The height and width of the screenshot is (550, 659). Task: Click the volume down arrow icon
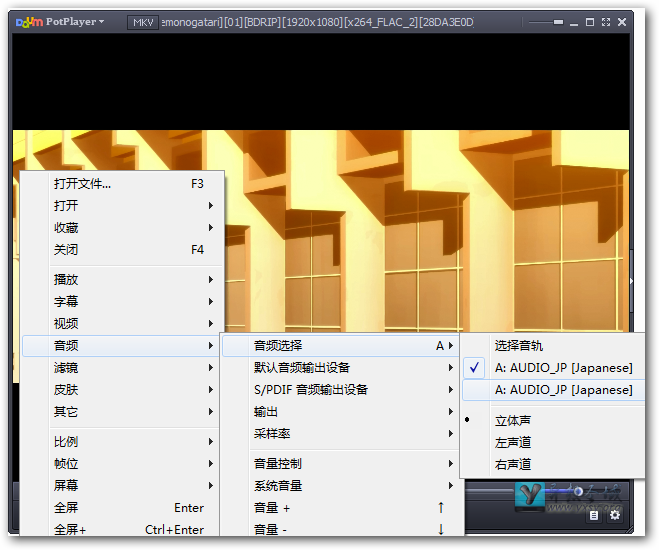440,529
